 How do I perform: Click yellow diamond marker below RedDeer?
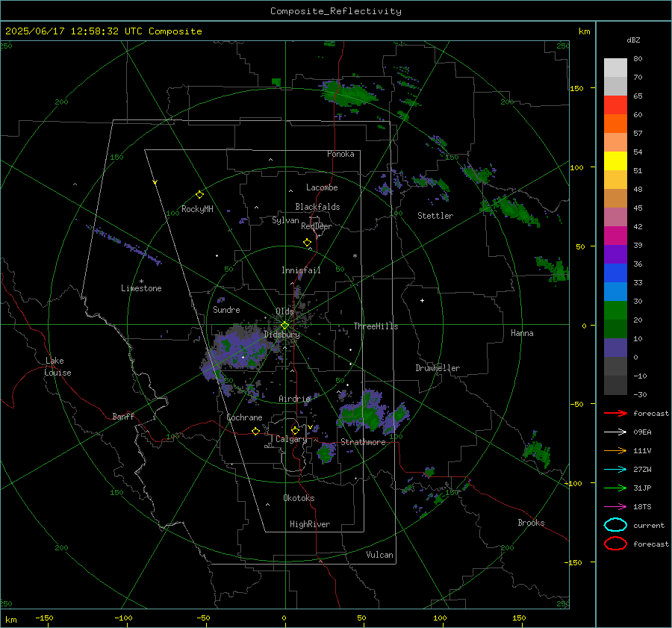pos(307,243)
